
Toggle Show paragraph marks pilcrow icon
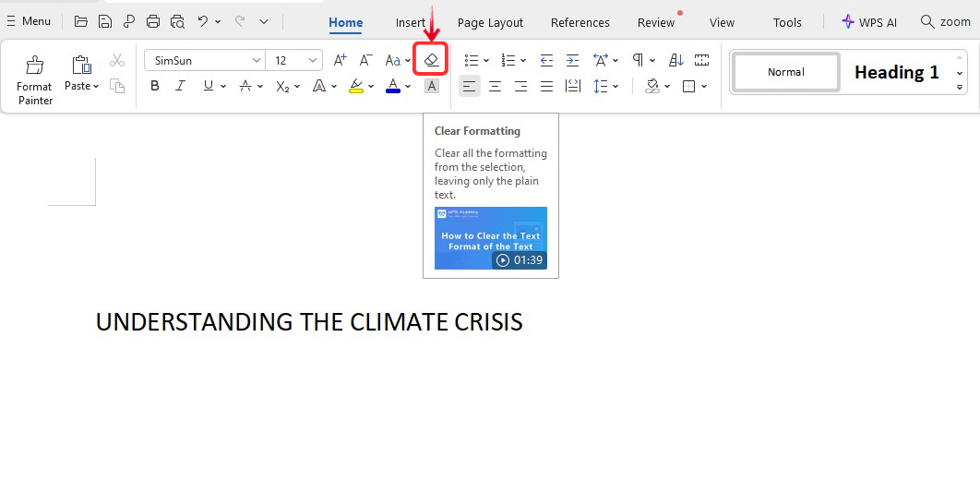(x=639, y=60)
